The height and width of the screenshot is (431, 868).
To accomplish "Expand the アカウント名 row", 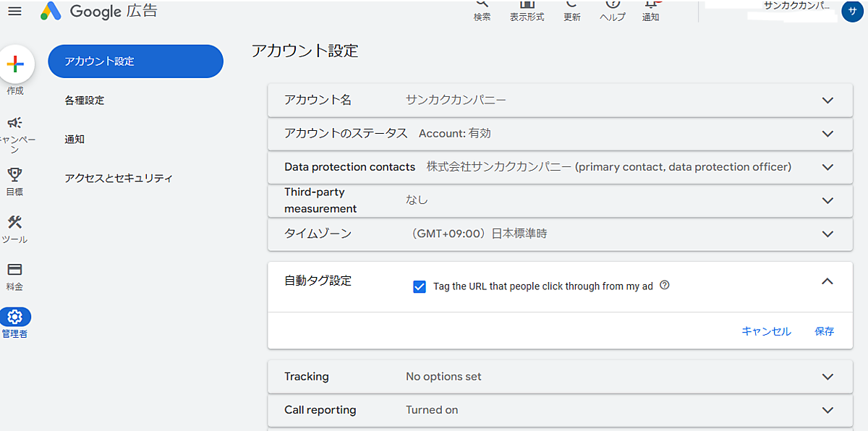I will (828, 101).
